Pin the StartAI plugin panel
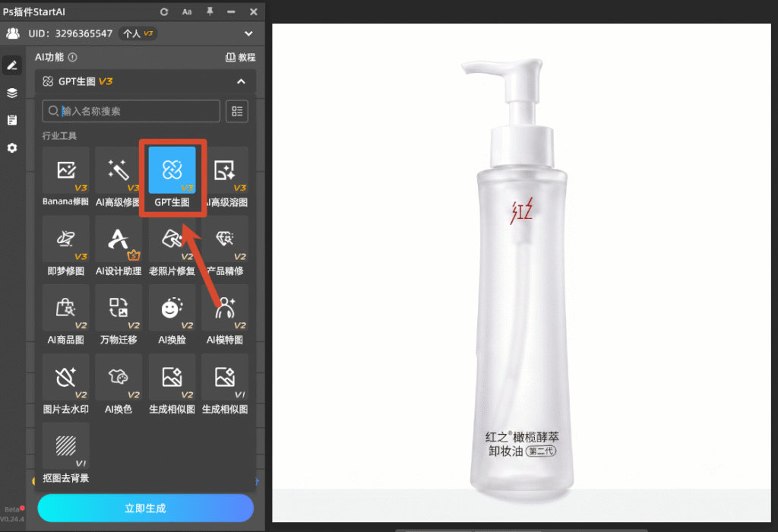Screen dimensions: 778x532 (x=210, y=11)
